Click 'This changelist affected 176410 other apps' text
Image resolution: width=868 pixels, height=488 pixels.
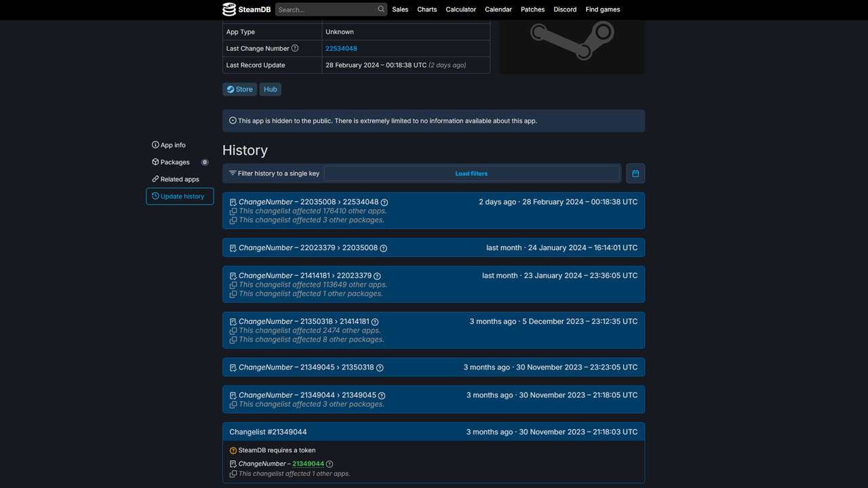(x=313, y=211)
